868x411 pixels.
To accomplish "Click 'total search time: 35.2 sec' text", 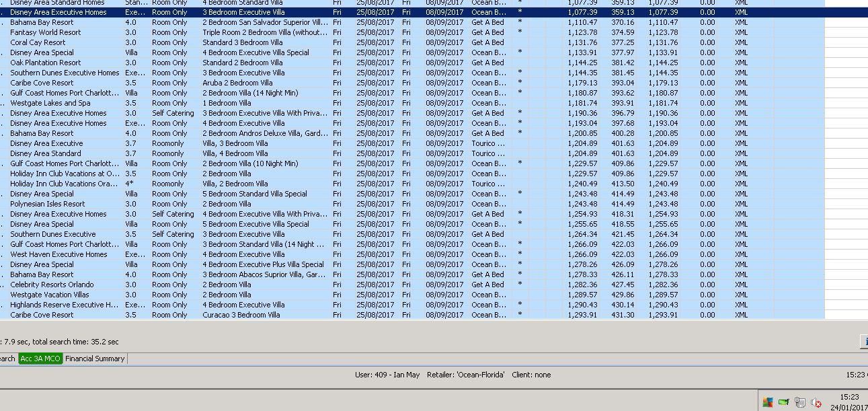I will point(75,342).
